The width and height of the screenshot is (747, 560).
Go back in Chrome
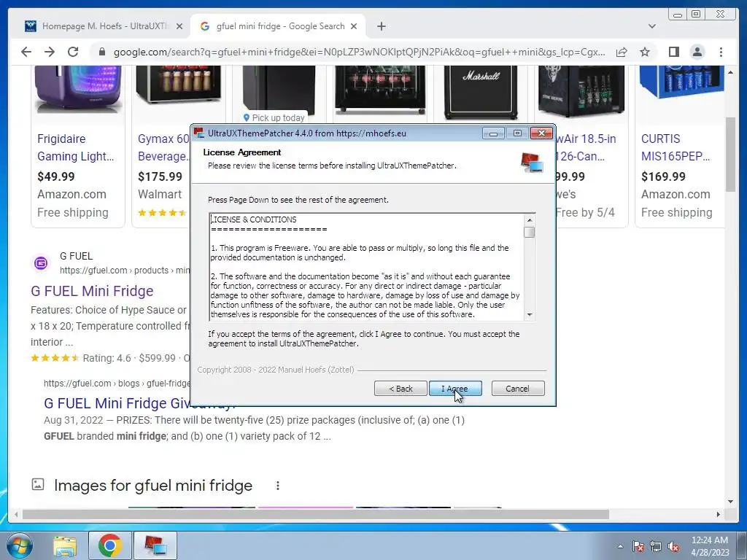tap(26, 52)
